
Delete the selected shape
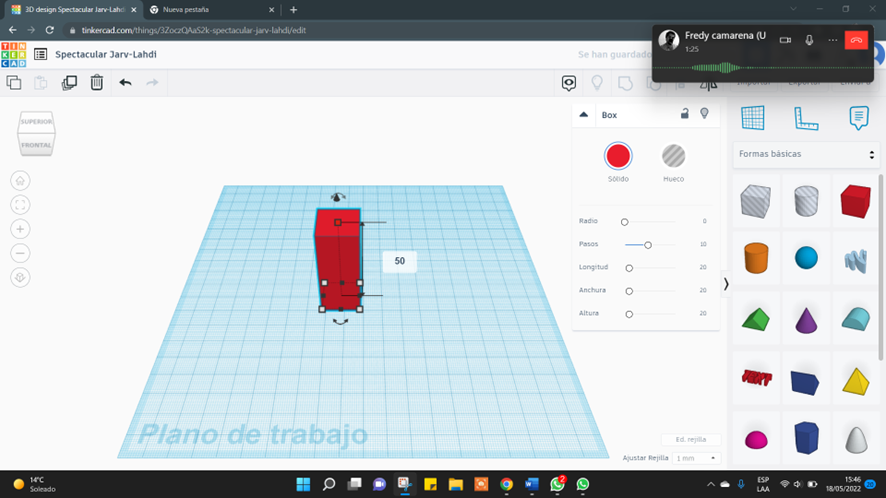97,83
